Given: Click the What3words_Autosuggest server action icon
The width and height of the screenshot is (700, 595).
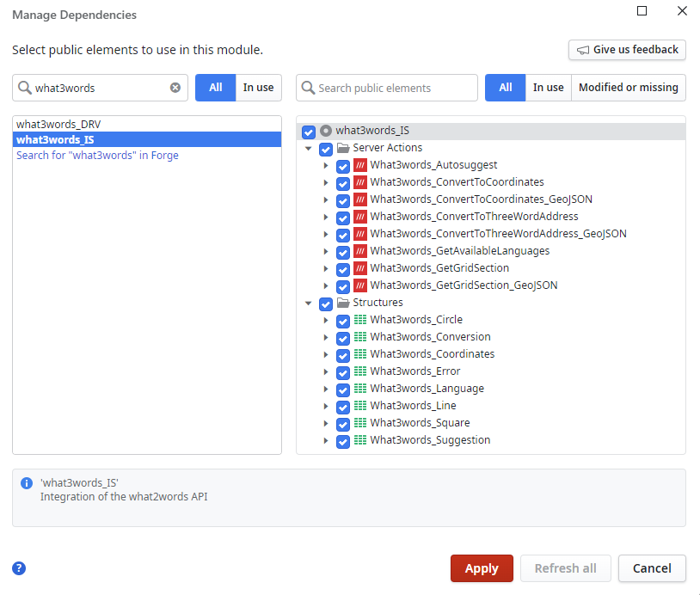Looking at the screenshot, I should click(x=360, y=165).
